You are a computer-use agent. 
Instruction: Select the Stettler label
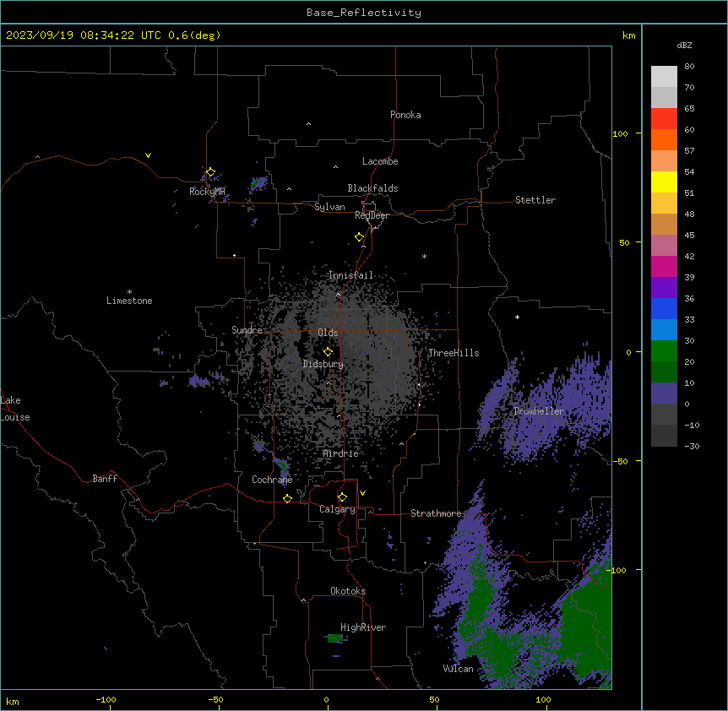[535, 200]
